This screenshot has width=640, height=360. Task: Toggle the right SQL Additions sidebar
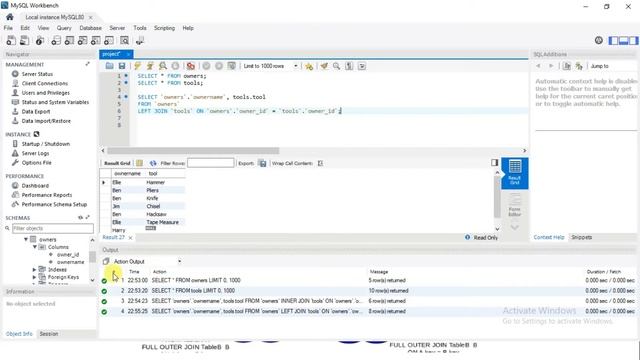[x=633, y=40]
